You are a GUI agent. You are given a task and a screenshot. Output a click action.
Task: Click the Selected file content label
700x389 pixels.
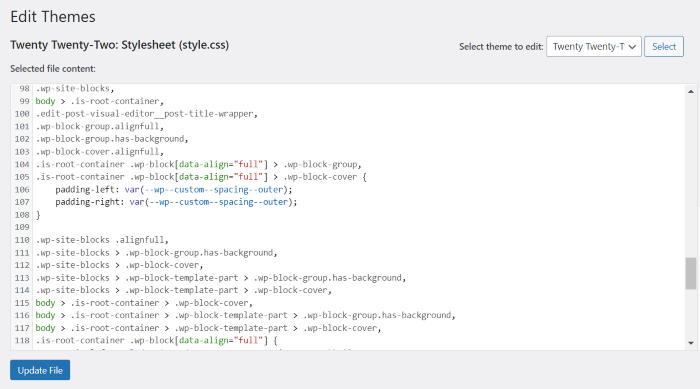pyautogui.click(x=53, y=69)
